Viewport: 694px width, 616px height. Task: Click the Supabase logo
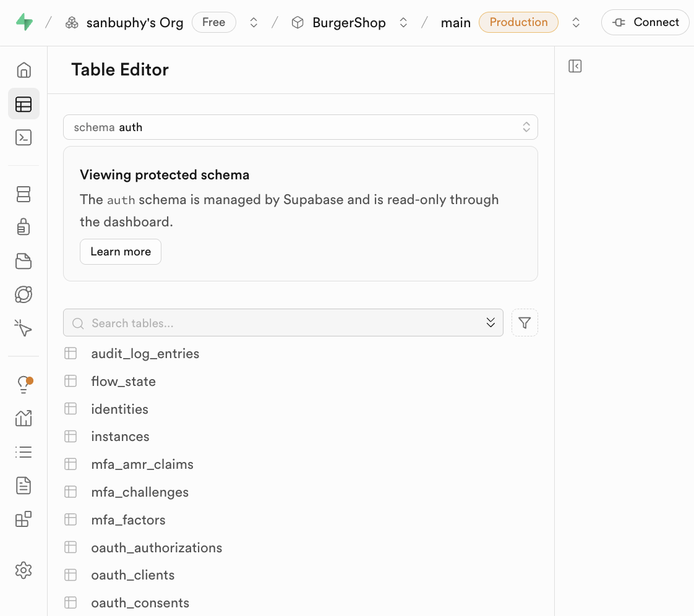pyautogui.click(x=25, y=23)
